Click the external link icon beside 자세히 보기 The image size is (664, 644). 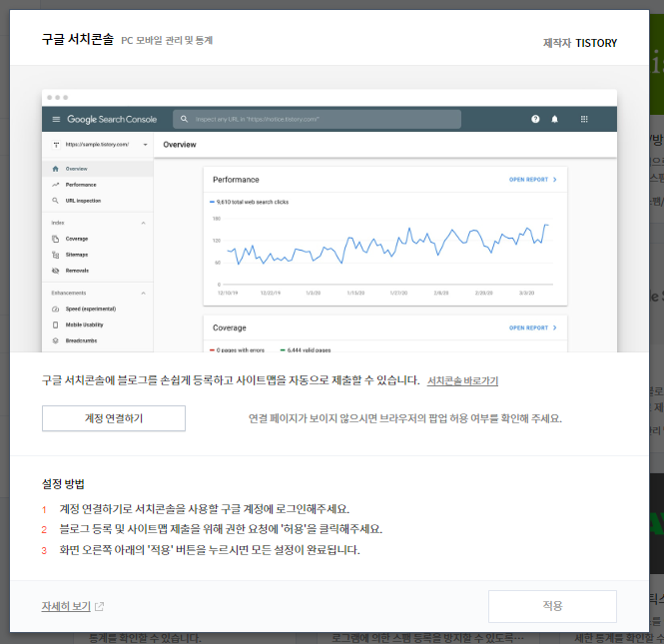[x=99, y=607]
